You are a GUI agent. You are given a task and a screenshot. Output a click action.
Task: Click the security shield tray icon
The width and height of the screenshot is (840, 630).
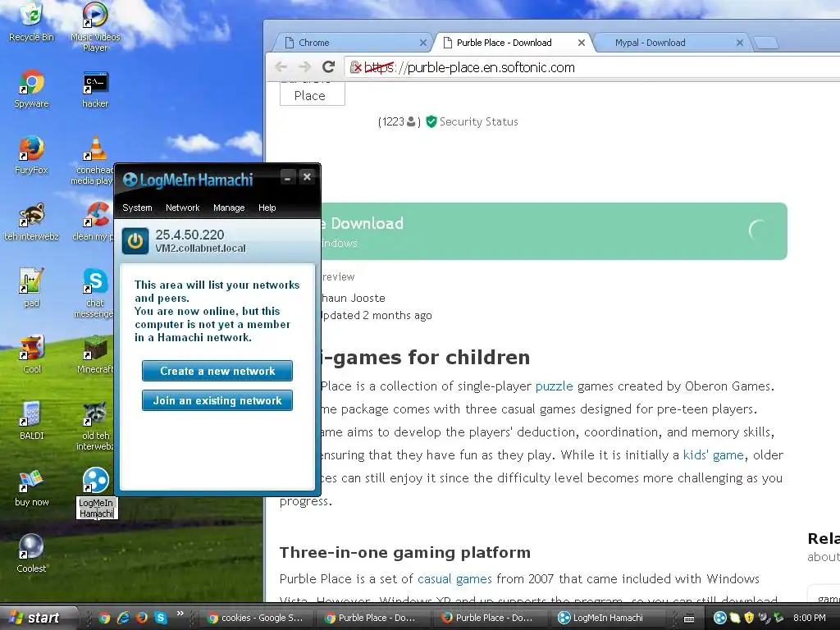750,618
